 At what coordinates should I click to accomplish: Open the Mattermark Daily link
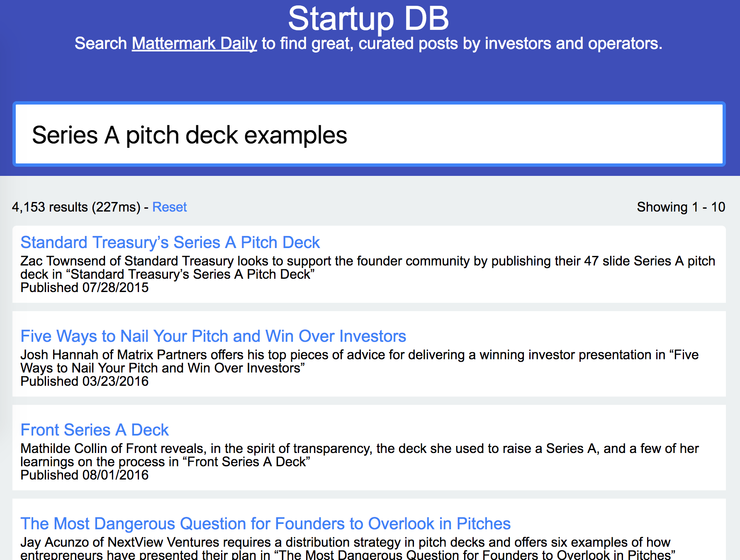[194, 44]
